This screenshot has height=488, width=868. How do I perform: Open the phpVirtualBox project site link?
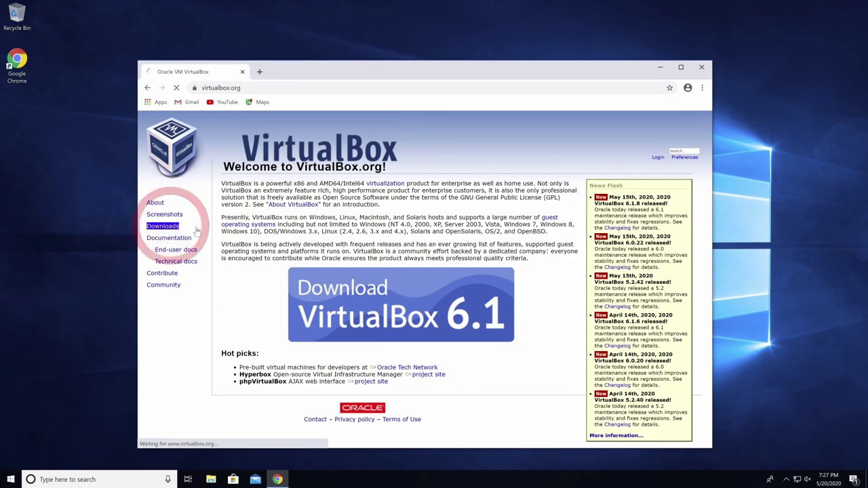pos(371,382)
